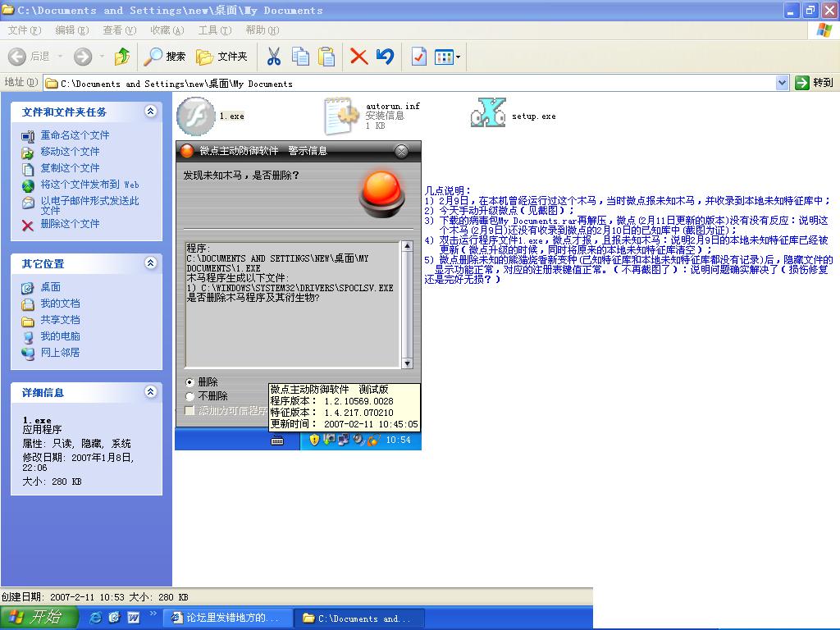This screenshot has width=840, height=630.
Task: Click the keyboard icon left of the tray
Action: [277, 441]
